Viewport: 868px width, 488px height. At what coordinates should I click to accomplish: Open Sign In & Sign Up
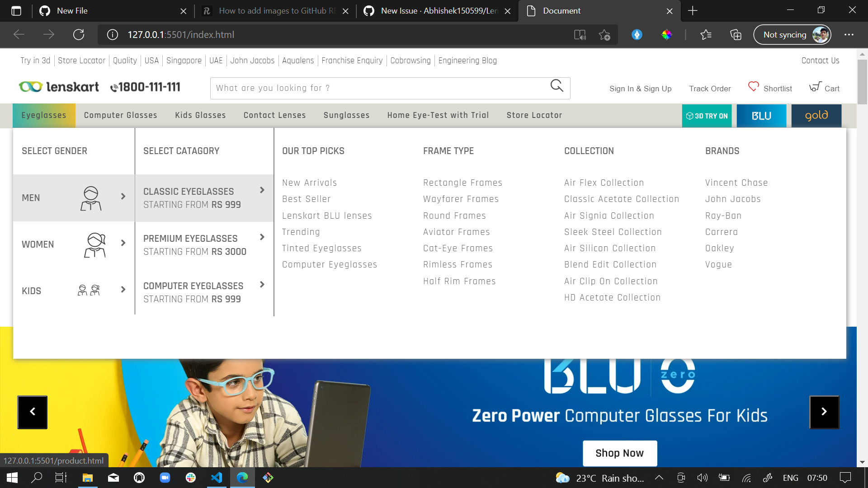tap(640, 89)
